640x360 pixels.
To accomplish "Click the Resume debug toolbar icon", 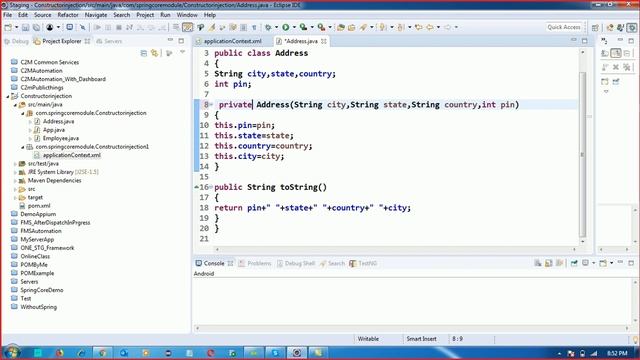I will tap(97, 27).
